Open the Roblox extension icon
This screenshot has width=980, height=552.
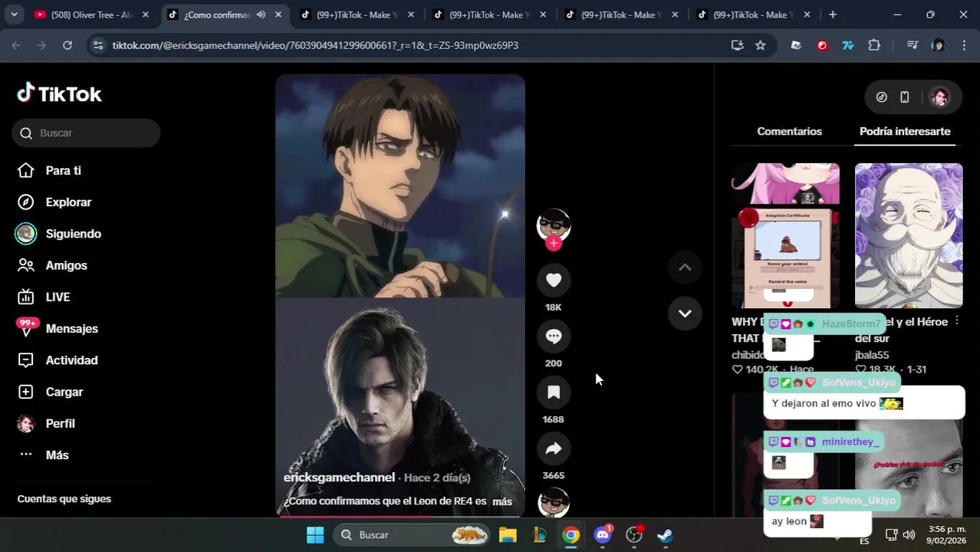tap(796, 45)
